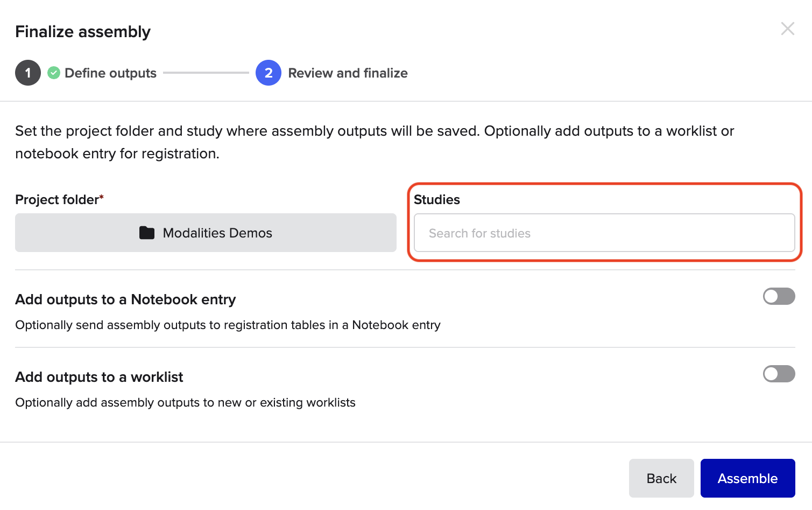Click the step 1 number circle
The height and width of the screenshot is (510, 812).
[x=28, y=73]
